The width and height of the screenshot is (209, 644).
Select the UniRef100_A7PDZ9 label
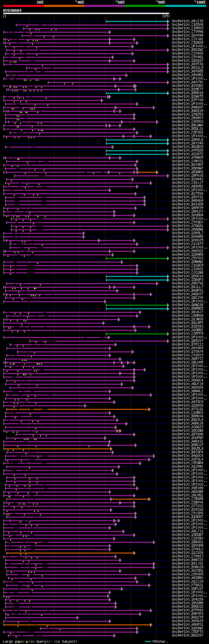187,150
